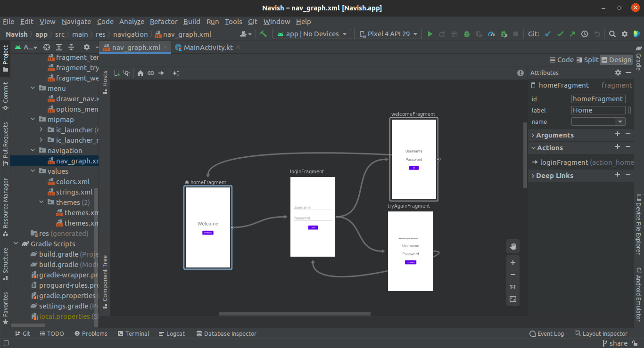Click the horizontal scrollbar under the graph
644x348 pixels.
click(295, 314)
